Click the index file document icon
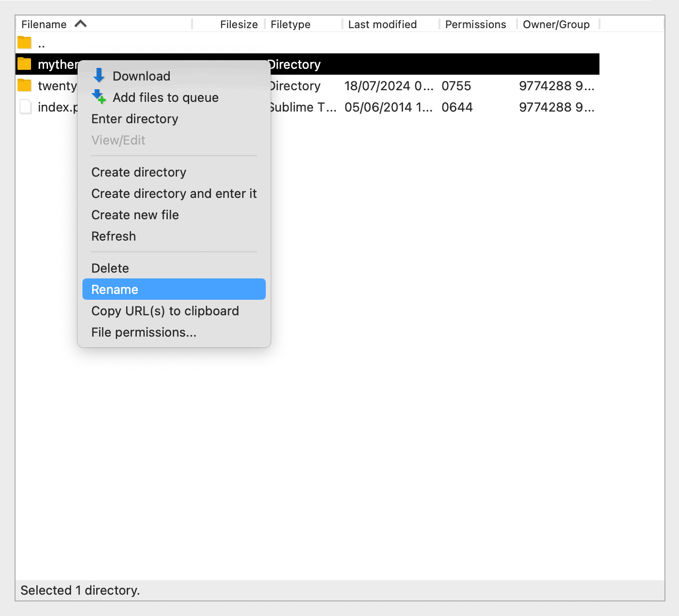679x616 pixels. pos(25,107)
